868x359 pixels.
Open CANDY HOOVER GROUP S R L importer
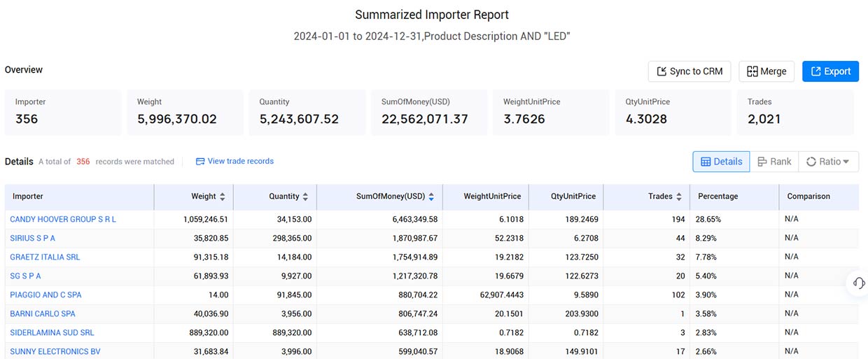(x=63, y=219)
